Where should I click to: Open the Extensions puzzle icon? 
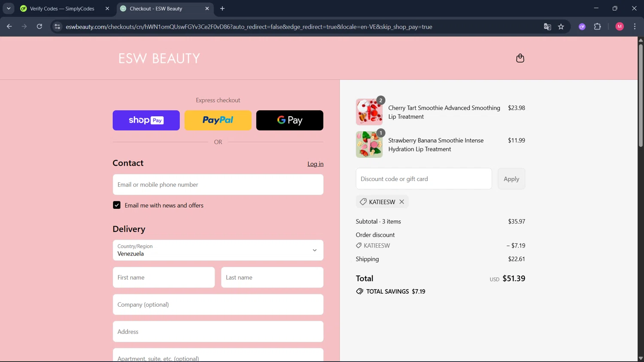[597, 27]
